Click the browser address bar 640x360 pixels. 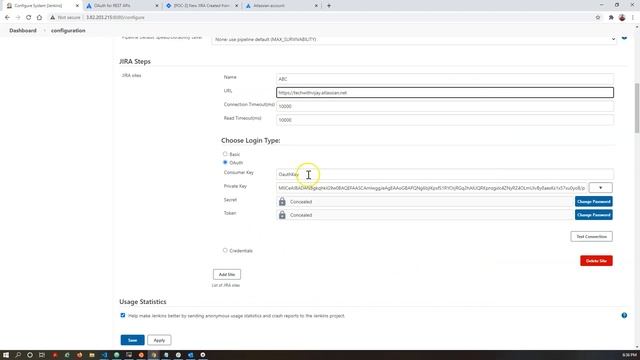tap(318, 18)
